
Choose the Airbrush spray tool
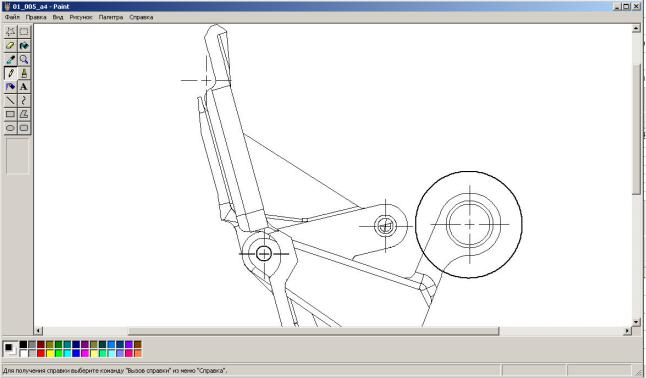click(x=10, y=87)
